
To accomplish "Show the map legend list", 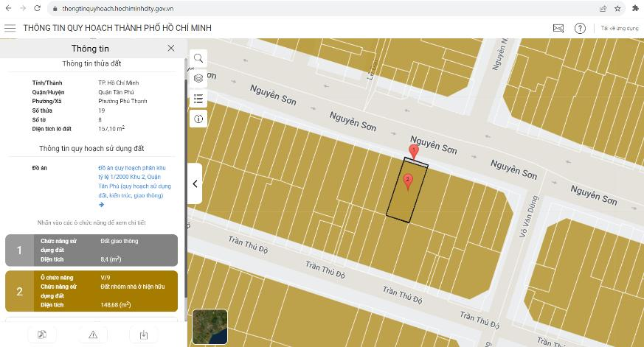I will point(198,99).
